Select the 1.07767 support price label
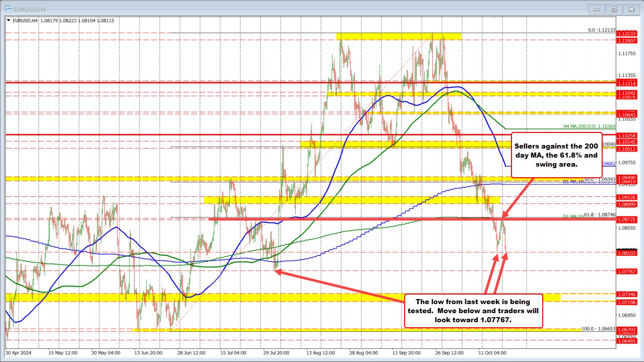This screenshot has height=362, width=644. coord(627,271)
